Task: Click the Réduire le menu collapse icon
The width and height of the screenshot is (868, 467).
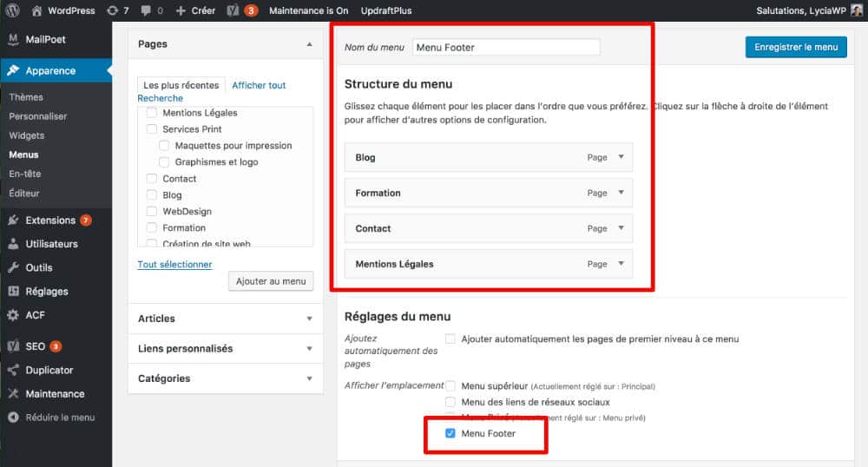Action: [x=13, y=418]
